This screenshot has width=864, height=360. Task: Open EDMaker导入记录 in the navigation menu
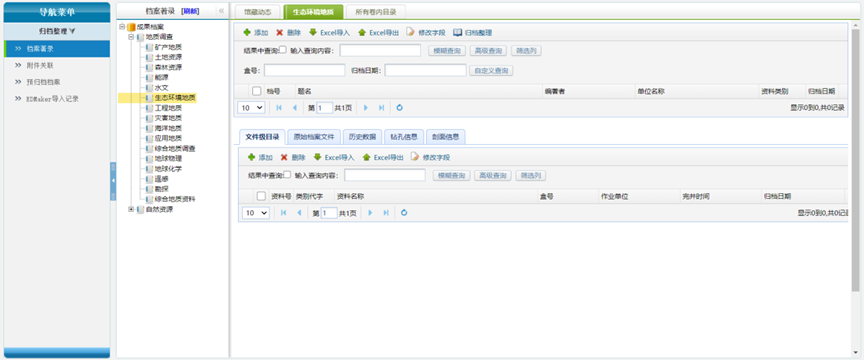coord(57,99)
